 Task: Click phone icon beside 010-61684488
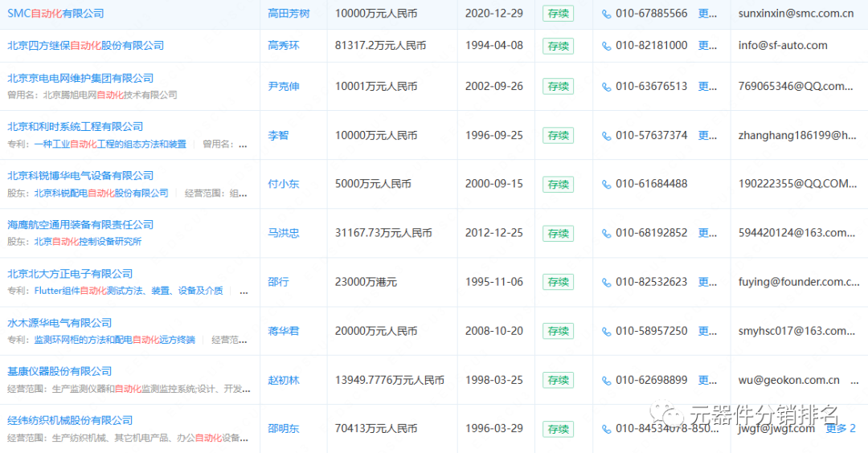point(606,184)
